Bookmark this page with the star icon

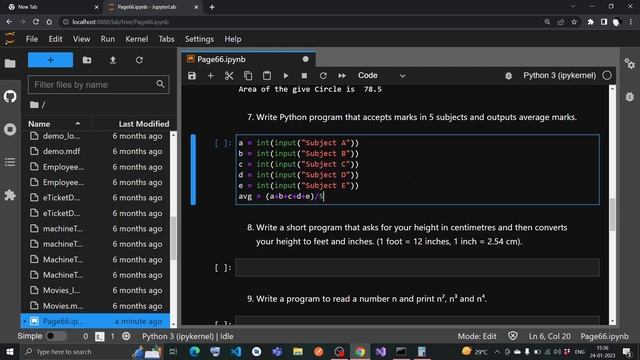click(574, 22)
